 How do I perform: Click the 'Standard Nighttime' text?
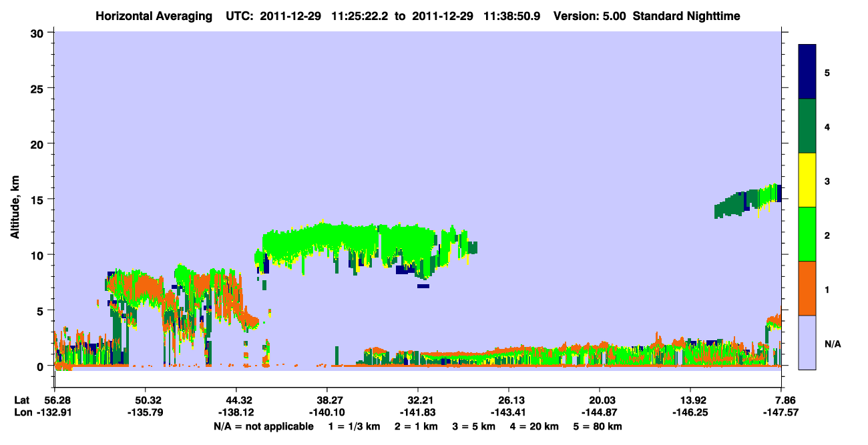pos(686,15)
